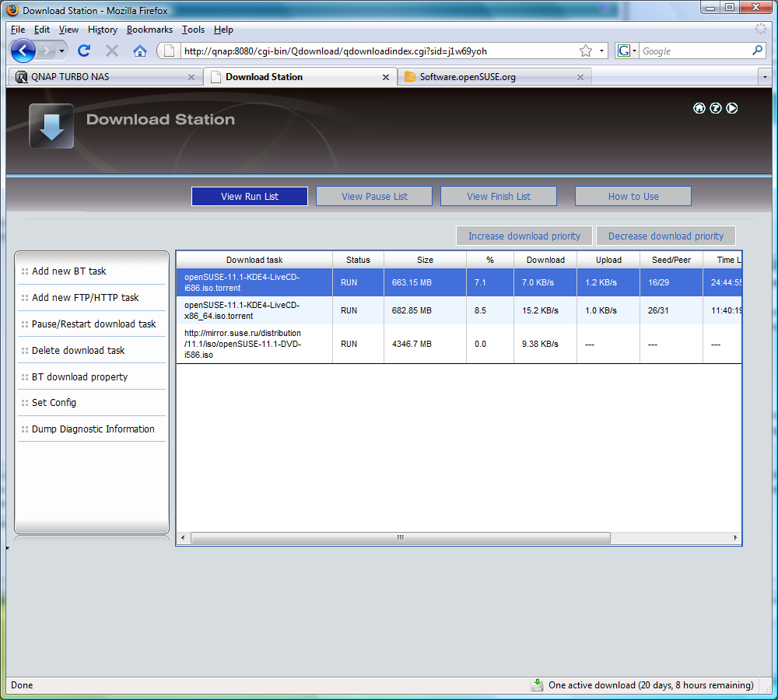Open the View menu
778x700 pixels.
68,30
